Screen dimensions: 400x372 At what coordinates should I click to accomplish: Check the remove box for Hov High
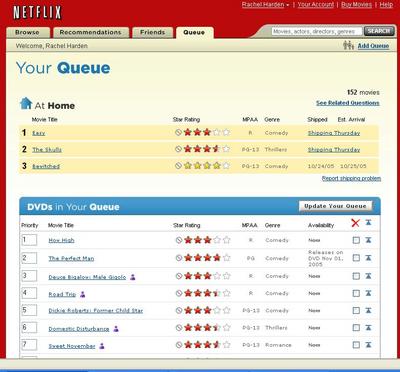click(x=356, y=240)
